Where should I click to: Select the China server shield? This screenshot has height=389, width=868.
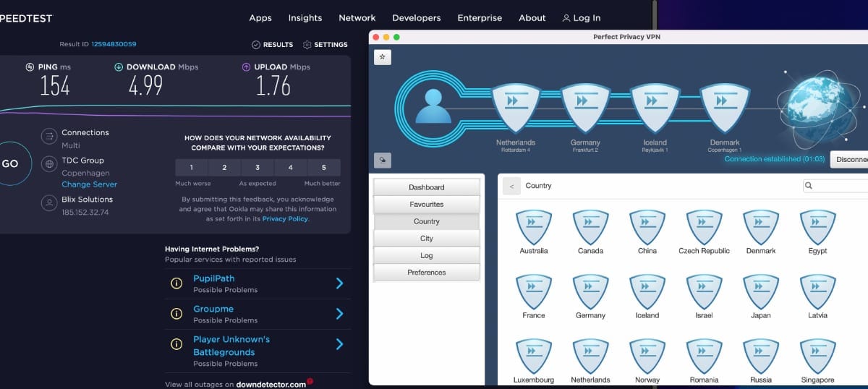(x=647, y=227)
